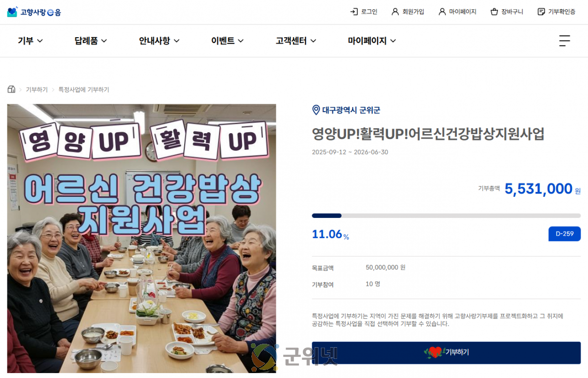Click the location pin icon beside 대구광역시 군위군
Screen dimensions: 588x378
pyautogui.click(x=316, y=110)
